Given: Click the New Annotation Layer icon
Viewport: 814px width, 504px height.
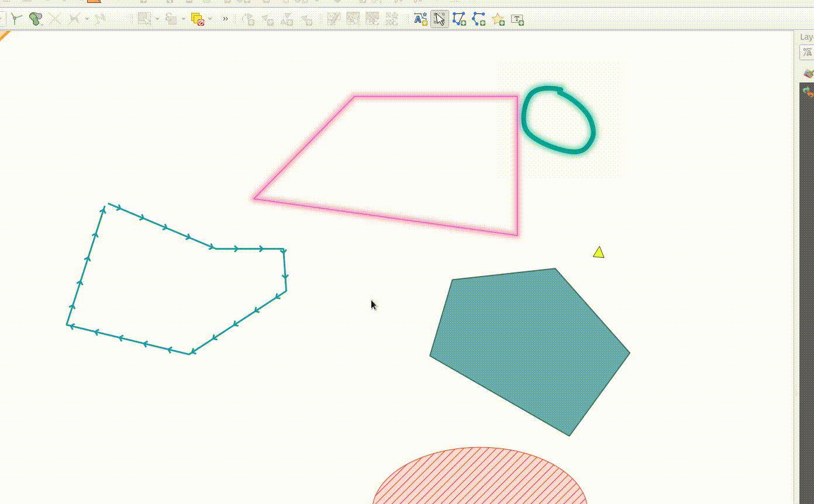Looking at the screenshot, I should click(420, 19).
